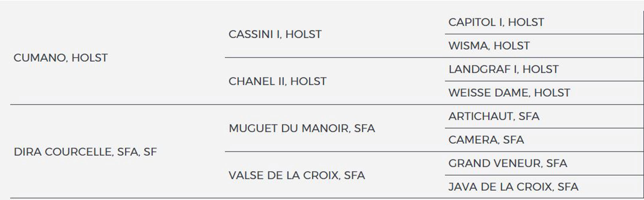
Task: Select WISMA, HOLST ancestor
Action: (489, 46)
